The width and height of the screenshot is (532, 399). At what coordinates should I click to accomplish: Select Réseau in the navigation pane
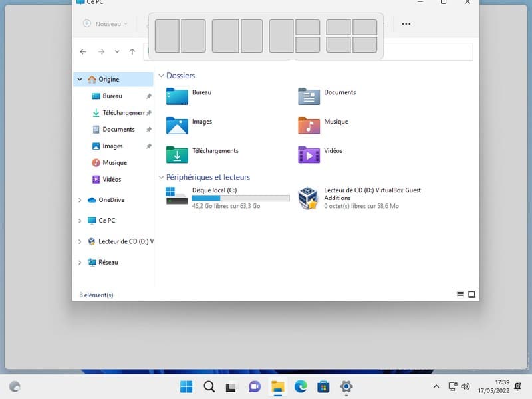coord(108,263)
